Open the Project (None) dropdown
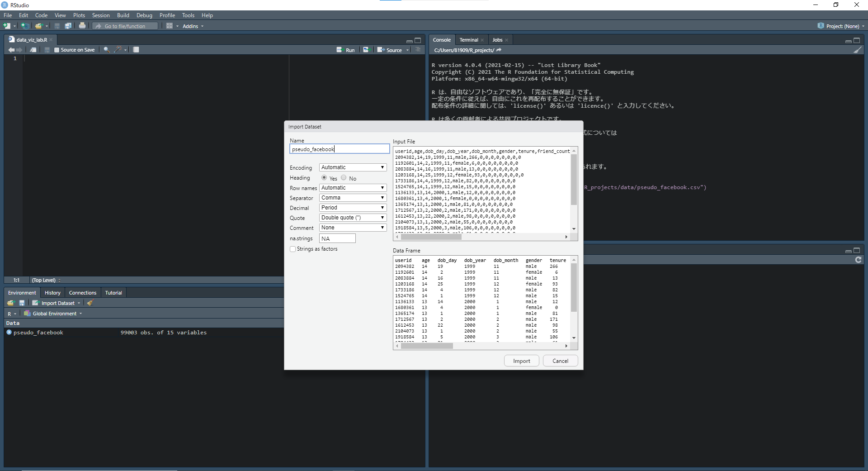 (841, 26)
